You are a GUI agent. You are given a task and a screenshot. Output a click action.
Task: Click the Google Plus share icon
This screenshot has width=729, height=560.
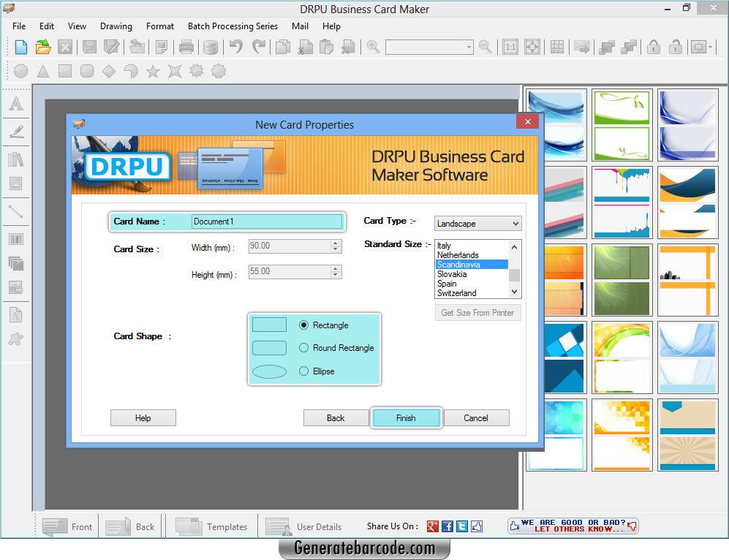(432, 526)
